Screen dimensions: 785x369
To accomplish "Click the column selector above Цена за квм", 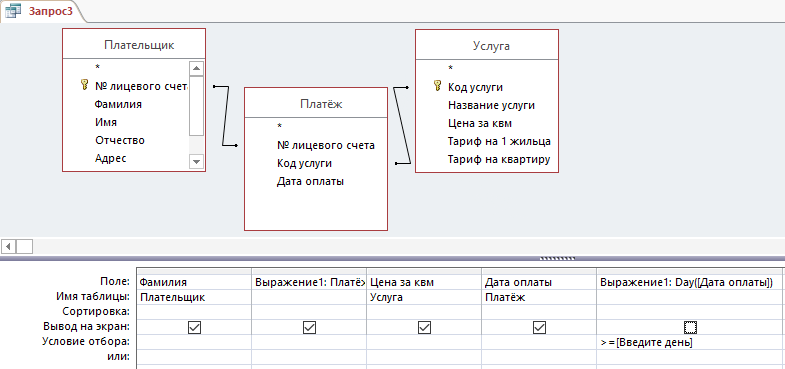I will 424,271.
